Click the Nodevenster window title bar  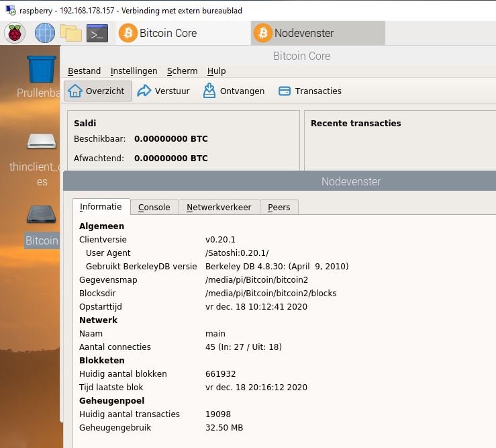tap(280, 181)
